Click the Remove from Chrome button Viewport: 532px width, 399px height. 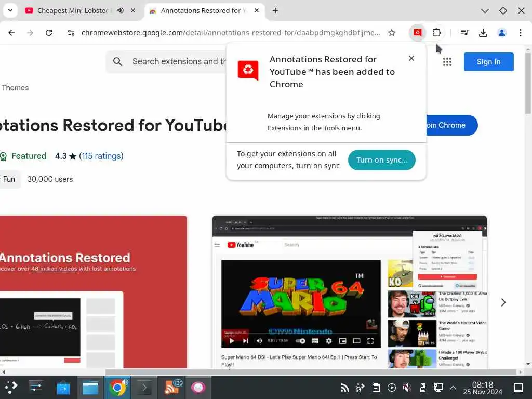[x=451, y=125]
